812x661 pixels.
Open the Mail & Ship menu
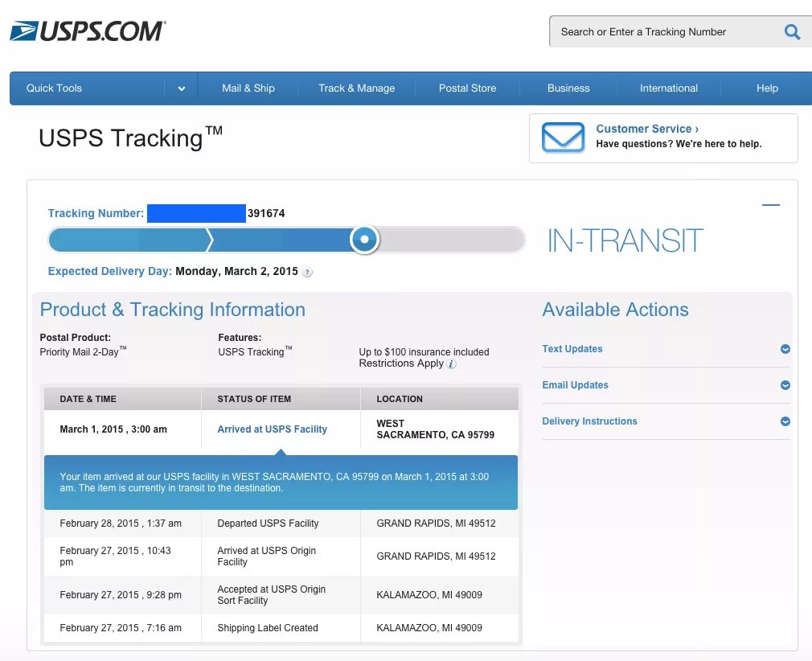(x=248, y=88)
